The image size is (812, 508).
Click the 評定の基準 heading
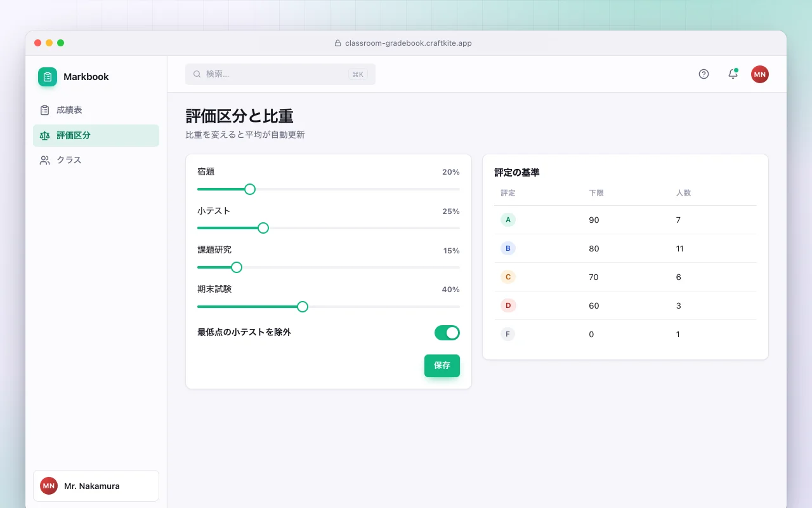coord(517,173)
